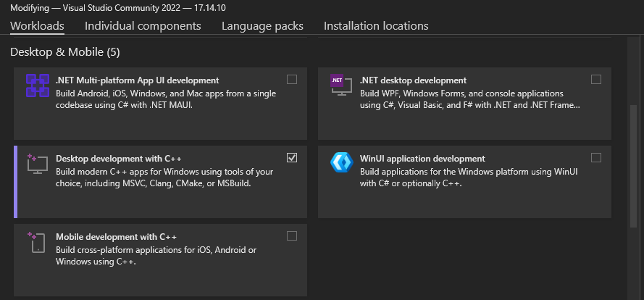This screenshot has width=644, height=300.
Task: Select the Desktop development with C++ title
Action: click(119, 159)
